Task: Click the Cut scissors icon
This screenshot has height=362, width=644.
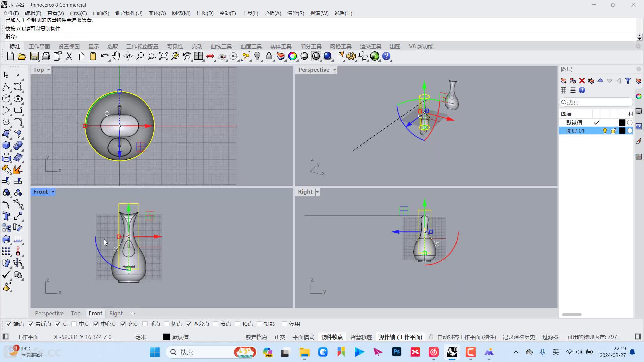Action: [x=69, y=56]
